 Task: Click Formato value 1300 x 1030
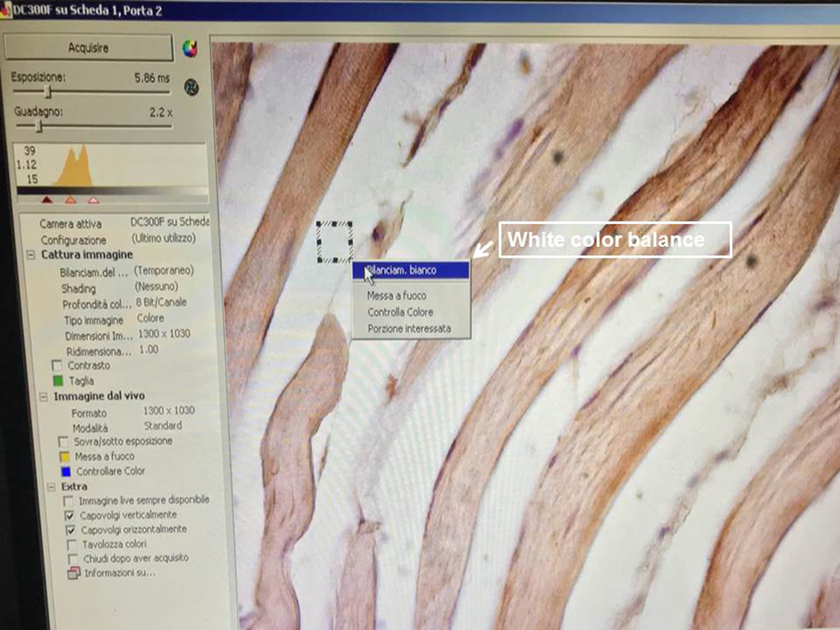click(x=169, y=411)
